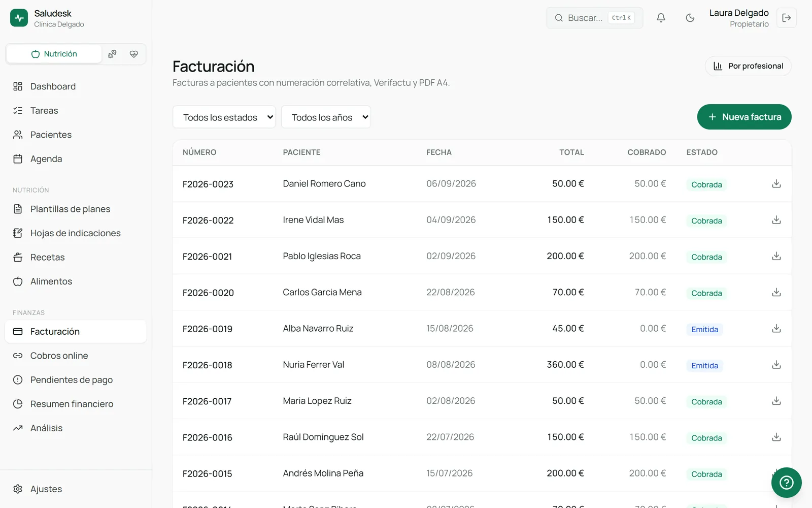Open Plantillas de planes
This screenshot has width=812, height=508.
coord(76,209)
